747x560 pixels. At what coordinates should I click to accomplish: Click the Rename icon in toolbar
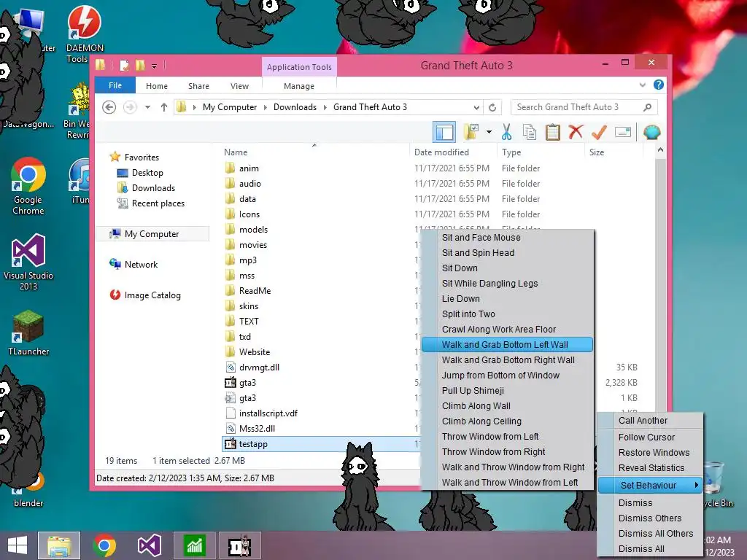click(x=623, y=132)
